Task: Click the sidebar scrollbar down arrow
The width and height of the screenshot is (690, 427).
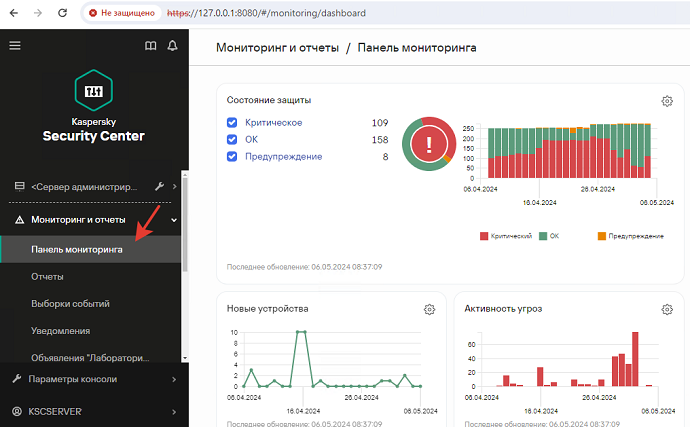Action: 185,358
